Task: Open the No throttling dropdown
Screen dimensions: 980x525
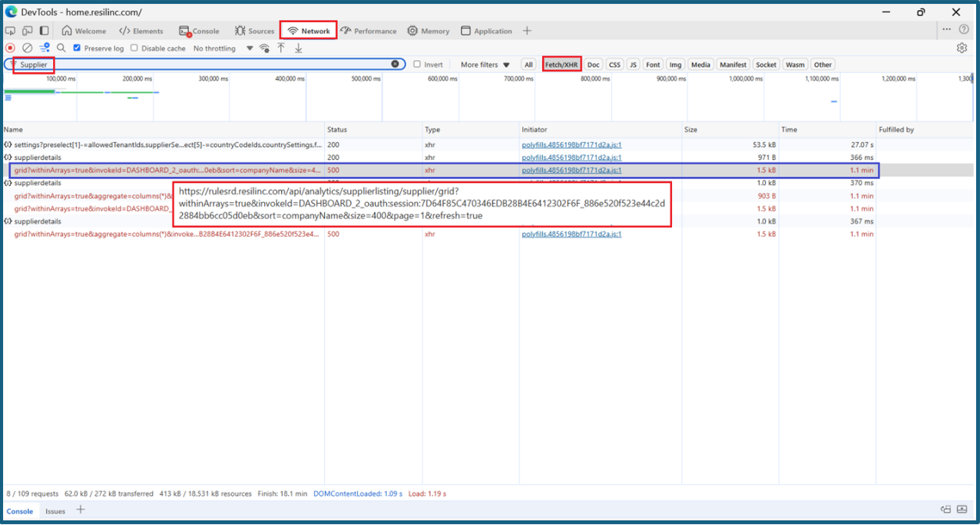Action: (x=223, y=48)
